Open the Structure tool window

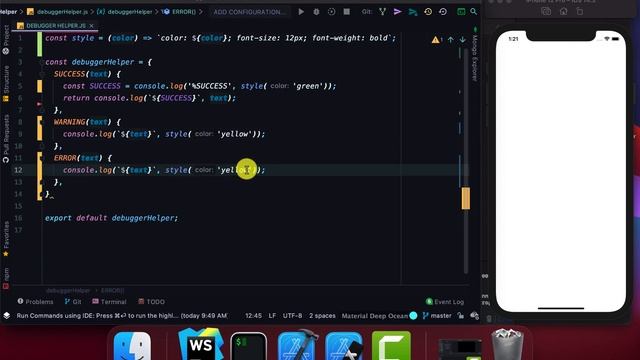6,84
